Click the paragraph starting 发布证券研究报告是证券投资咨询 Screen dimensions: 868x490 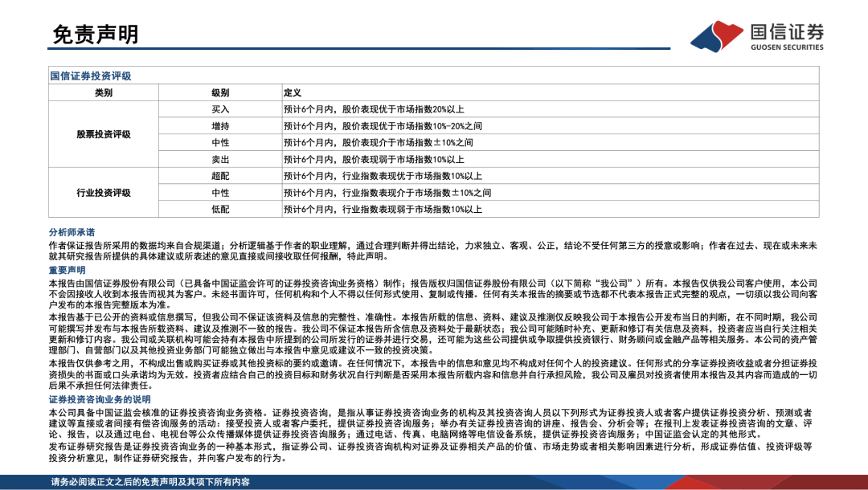pos(431,451)
